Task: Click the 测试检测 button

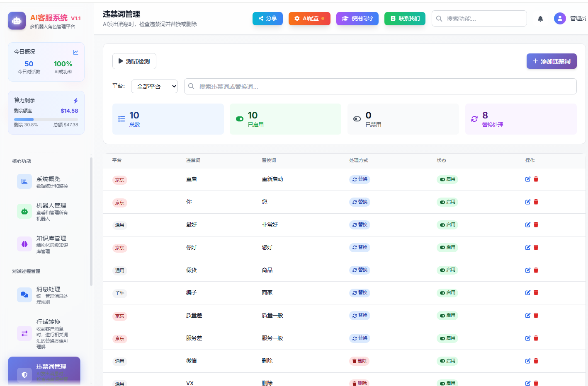Action: pyautogui.click(x=134, y=61)
